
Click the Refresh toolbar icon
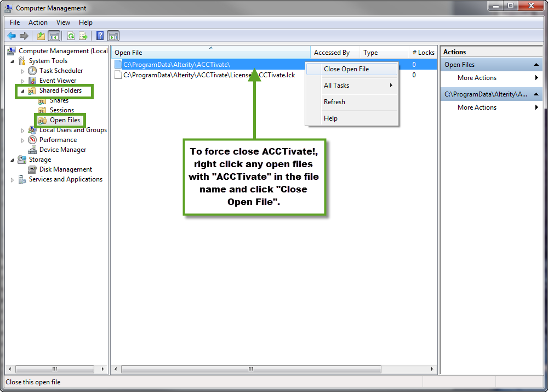click(x=71, y=36)
